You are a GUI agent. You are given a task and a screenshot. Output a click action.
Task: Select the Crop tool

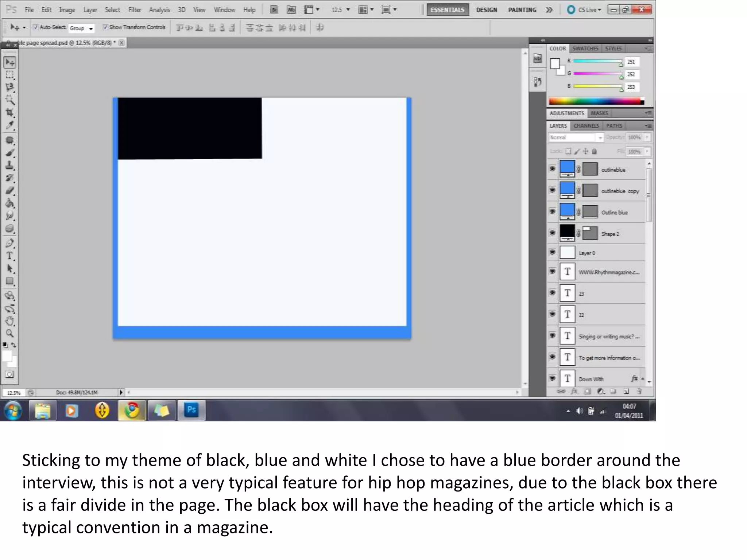[10, 113]
